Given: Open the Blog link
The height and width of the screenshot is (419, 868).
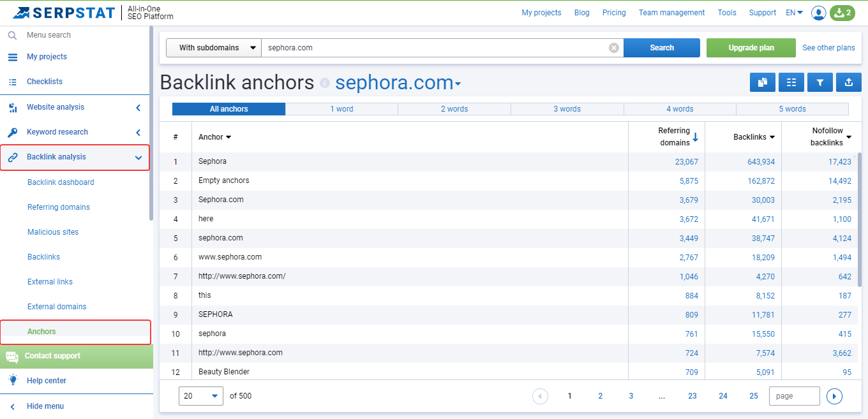Looking at the screenshot, I should coord(582,13).
